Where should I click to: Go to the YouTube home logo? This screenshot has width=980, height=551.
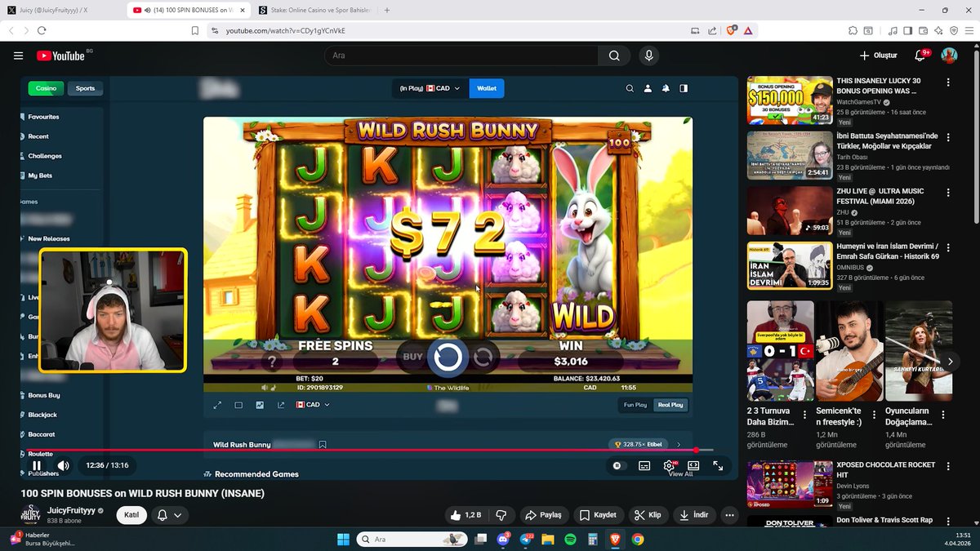click(60, 56)
